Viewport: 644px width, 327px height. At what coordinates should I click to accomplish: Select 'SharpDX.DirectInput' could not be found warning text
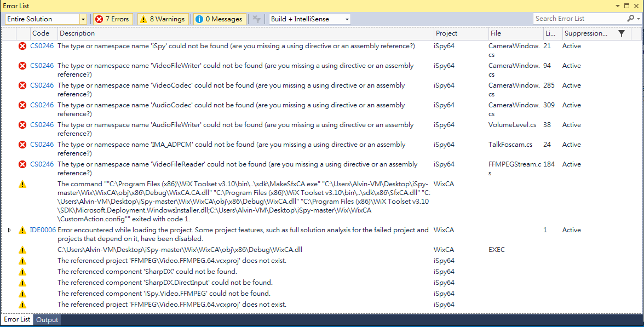[x=165, y=283]
